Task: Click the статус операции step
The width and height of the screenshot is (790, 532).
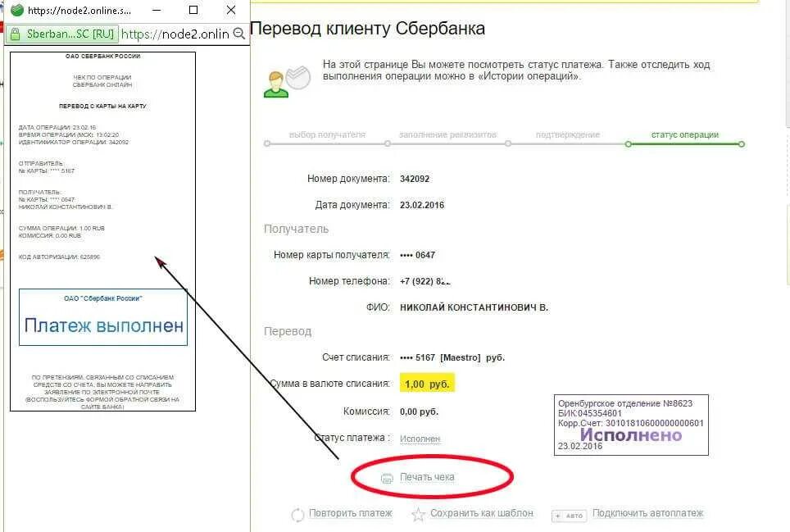Action: click(x=685, y=135)
